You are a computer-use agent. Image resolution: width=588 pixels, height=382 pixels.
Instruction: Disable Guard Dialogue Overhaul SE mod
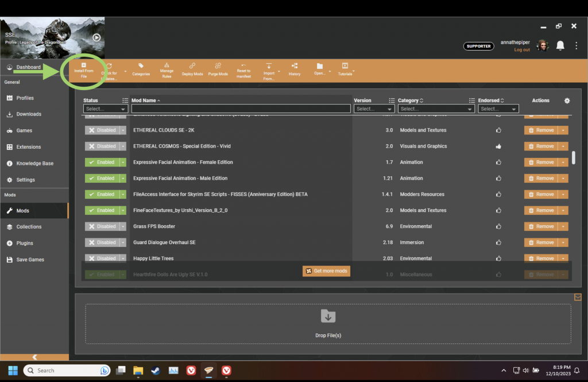tap(102, 242)
